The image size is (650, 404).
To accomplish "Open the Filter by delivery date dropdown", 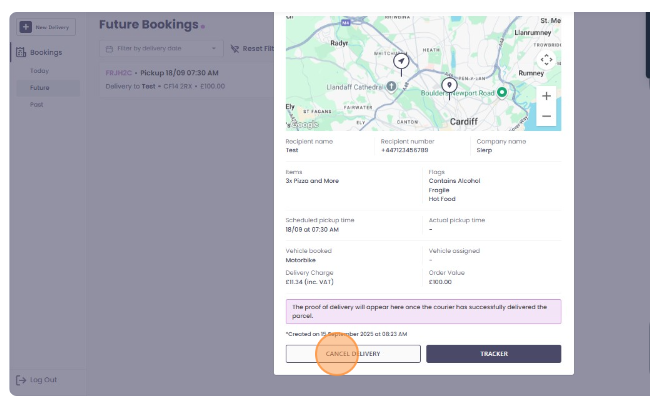I will click(x=161, y=48).
